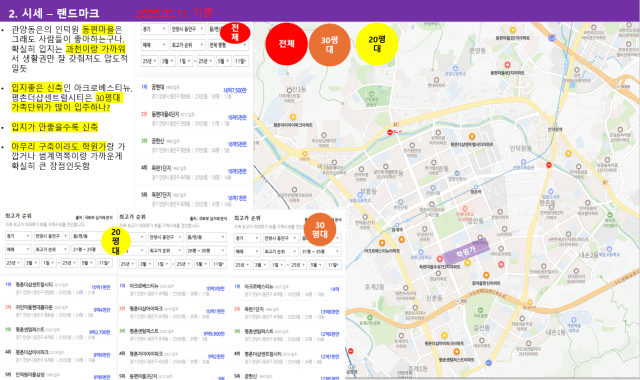
Task: Click 1위 평촌더샵센트럴시티 in the 21평~25평 panel
Action: point(57,288)
